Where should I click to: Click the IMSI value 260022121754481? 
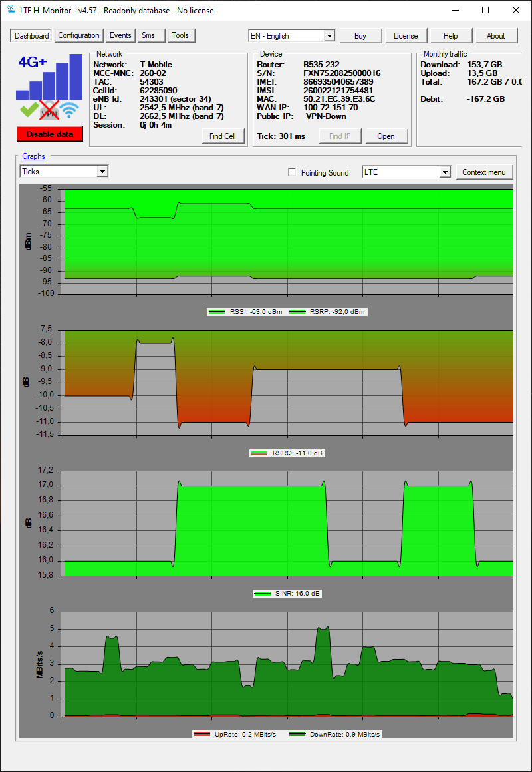(x=338, y=91)
